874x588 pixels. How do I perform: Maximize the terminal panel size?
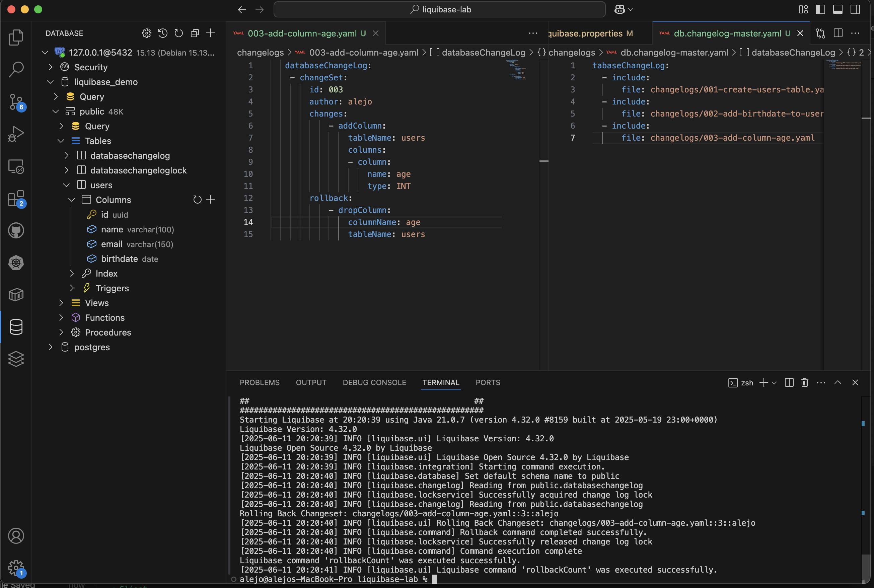point(837,382)
